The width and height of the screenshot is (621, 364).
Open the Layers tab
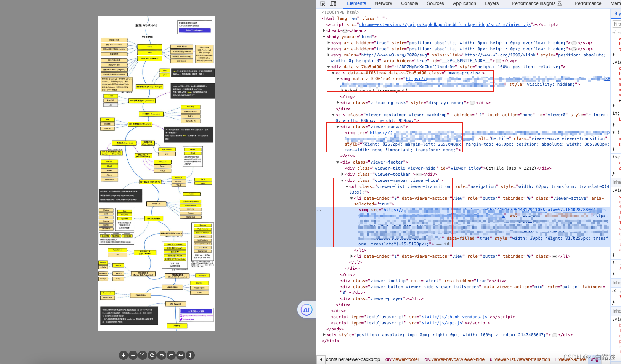tap(492, 3)
